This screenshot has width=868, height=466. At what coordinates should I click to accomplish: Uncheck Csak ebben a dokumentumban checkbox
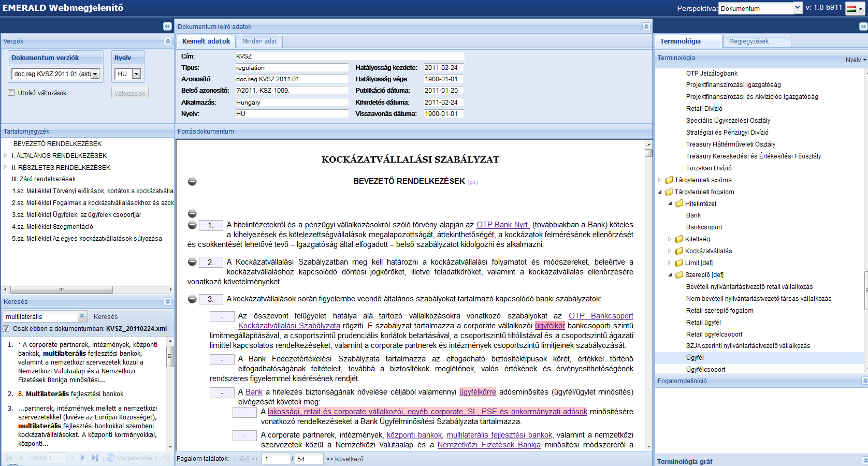(x=6, y=328)
